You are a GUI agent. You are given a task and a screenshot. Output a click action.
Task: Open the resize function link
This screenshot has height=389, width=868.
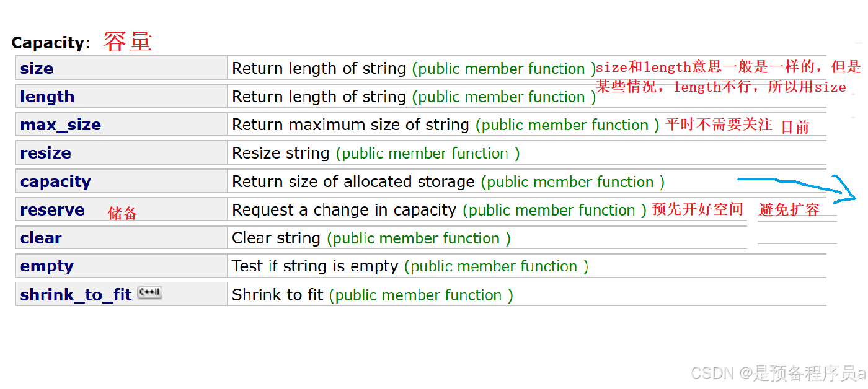coord(45,153)
